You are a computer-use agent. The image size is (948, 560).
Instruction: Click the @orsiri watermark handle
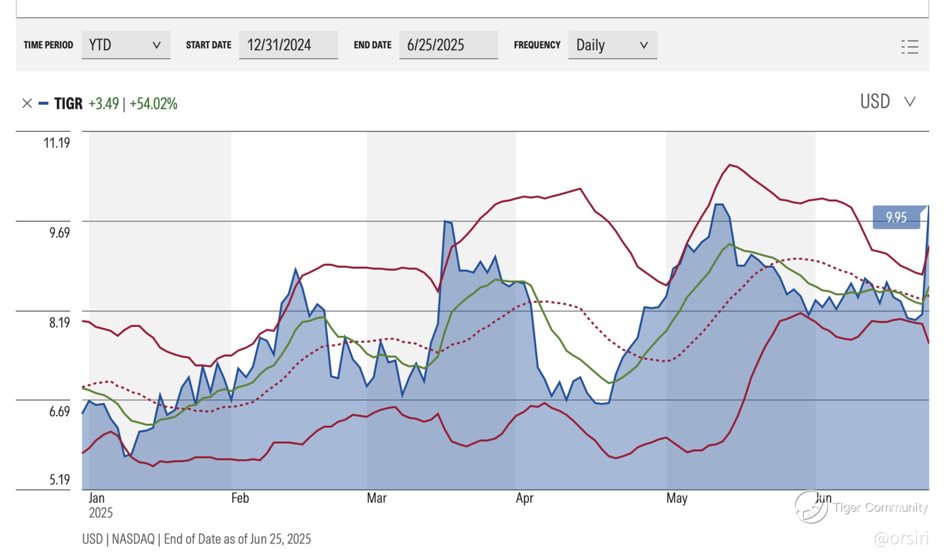pyautogui.click(x=901, y=538)
